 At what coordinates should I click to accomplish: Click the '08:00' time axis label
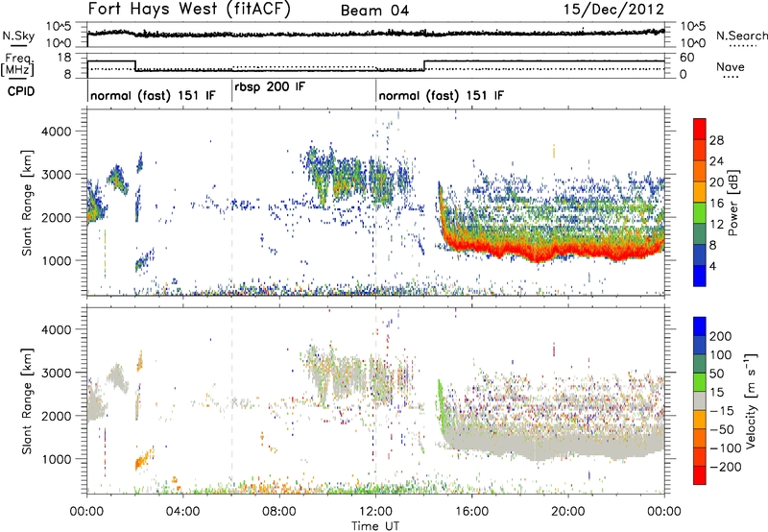(279, 512)
